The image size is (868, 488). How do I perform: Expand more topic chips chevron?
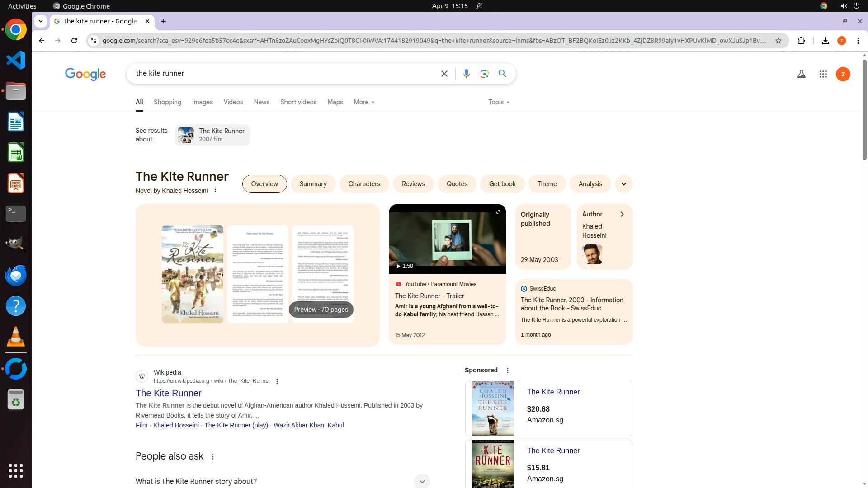(x=623, y=184)
